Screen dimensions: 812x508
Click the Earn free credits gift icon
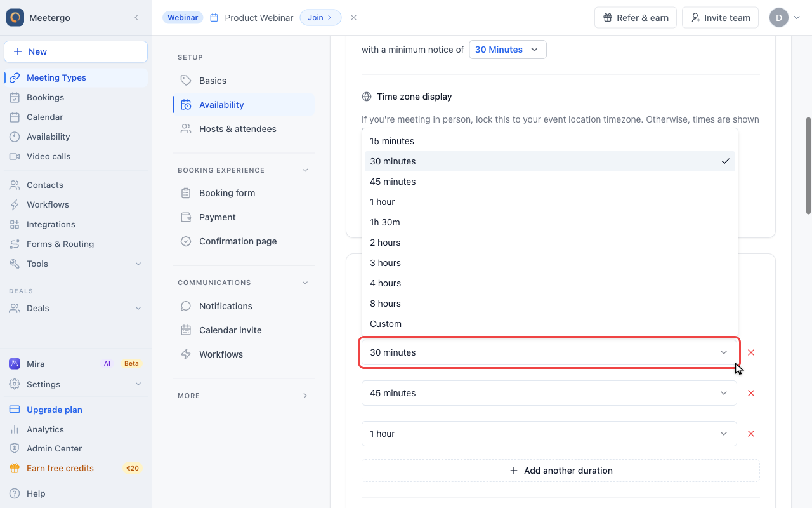tap(15, 468)
